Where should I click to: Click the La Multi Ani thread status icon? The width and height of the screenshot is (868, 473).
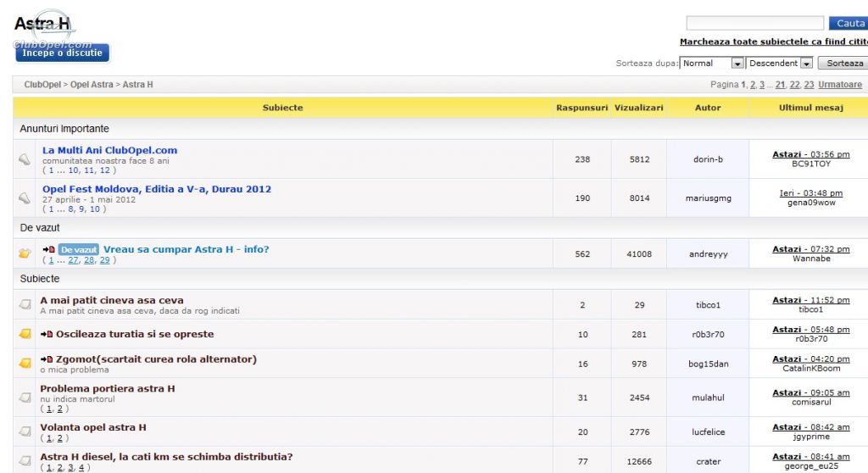(25, 159)
